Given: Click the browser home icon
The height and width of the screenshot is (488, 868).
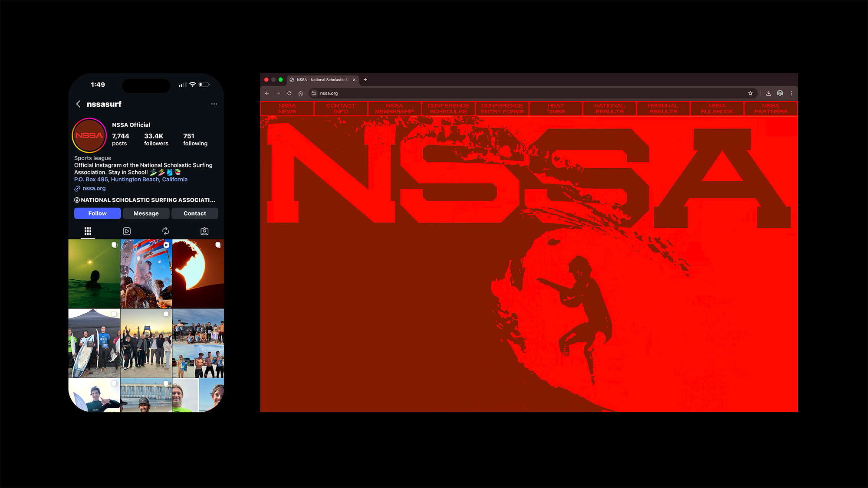Looking at the screenshot, I should tap(300, 93).
